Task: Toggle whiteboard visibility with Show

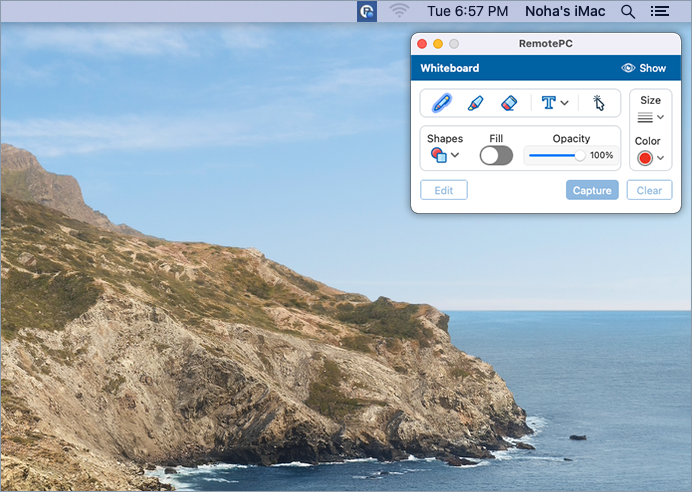Action: (x=643, y=68)
